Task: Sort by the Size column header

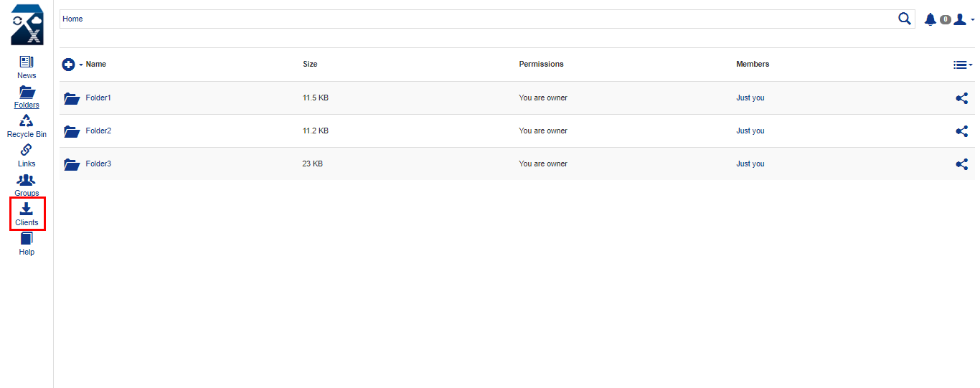Action: (x=310, y=64)
